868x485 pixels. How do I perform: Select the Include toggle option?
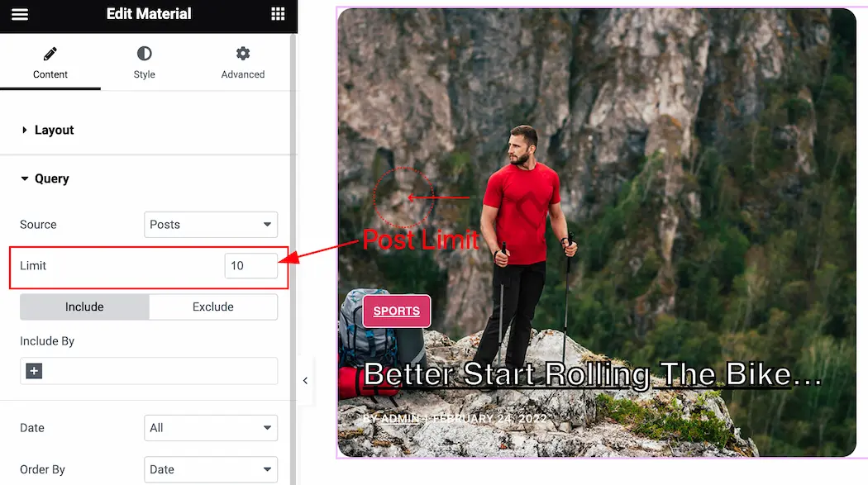coord(84,307)
